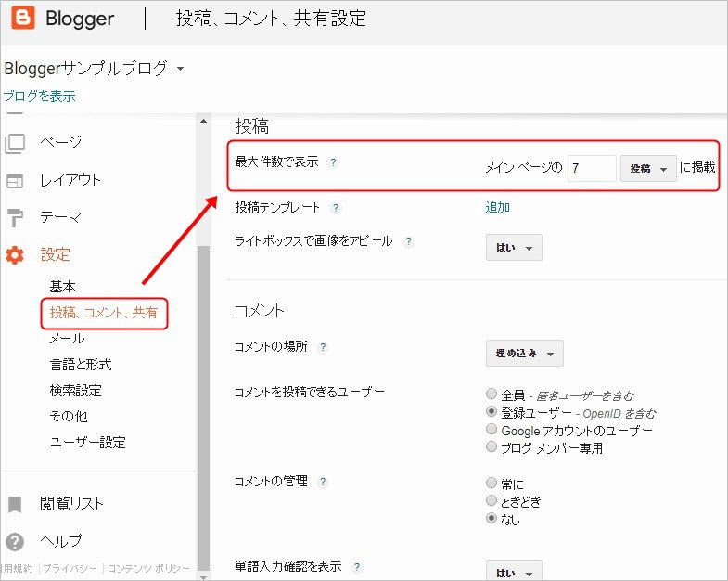Show help for 最大件数で表示
The width and height of the screenshot is (728, 581).
point(333,162)
